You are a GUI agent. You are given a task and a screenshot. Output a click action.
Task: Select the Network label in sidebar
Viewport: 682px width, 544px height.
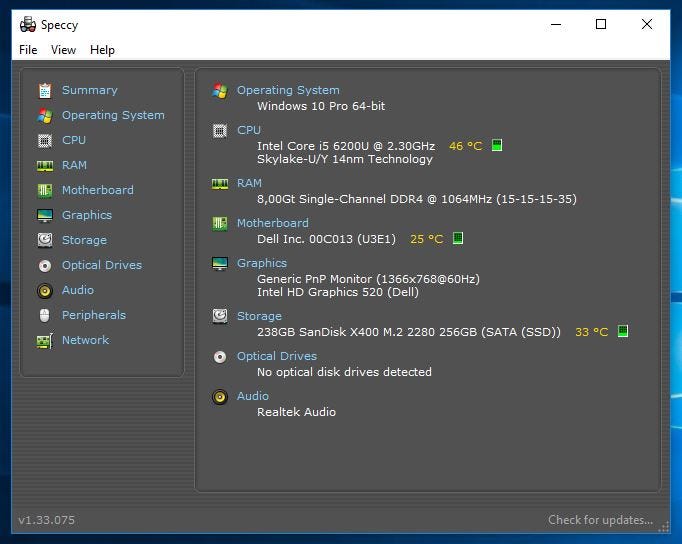(85, 340)
